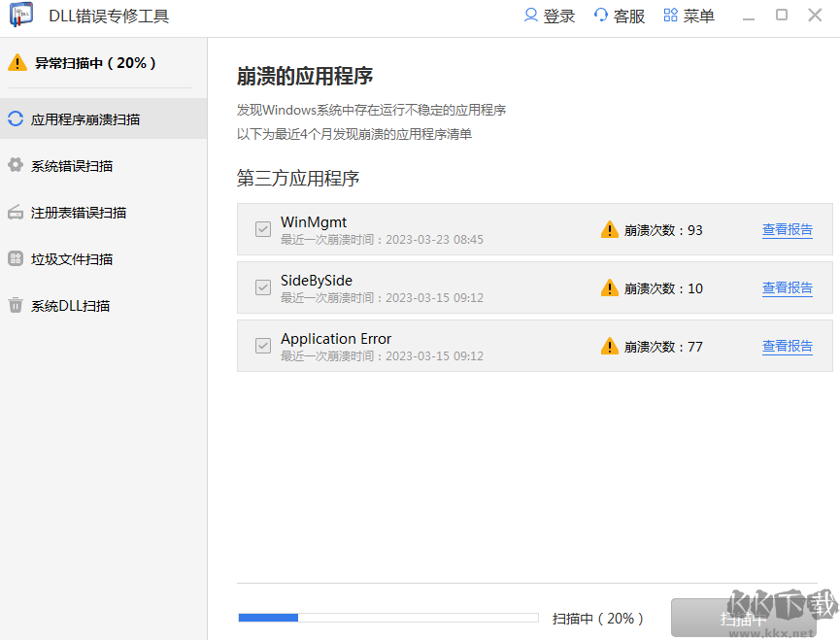Toggle the Application Error checkbox
The width and height of the screenshot is (840, 640).
[262, 346]
